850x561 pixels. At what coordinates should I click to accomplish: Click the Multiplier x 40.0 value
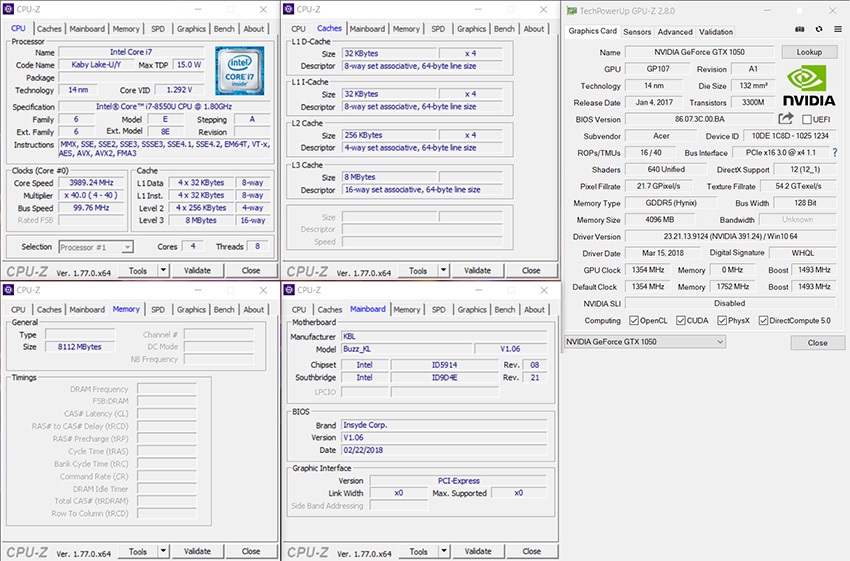tap(91, 195)
